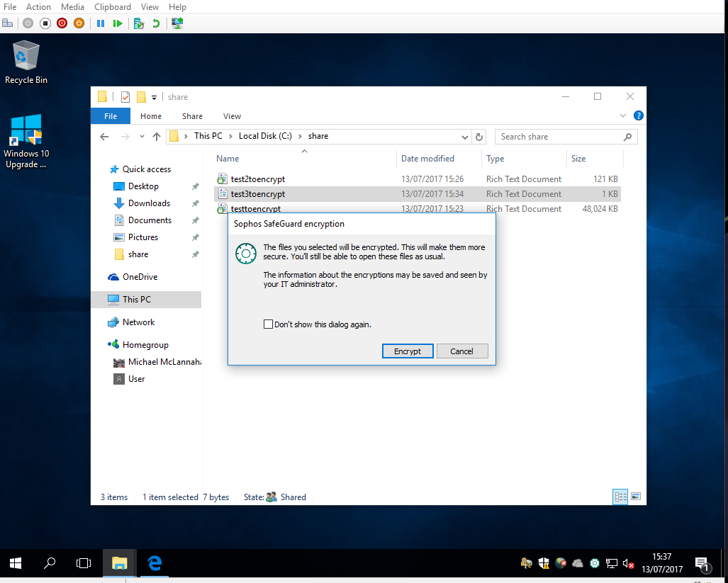Sort by the Size column header
Image resolution: width=728 pixels, height=583 pixels.
(594, 159)
